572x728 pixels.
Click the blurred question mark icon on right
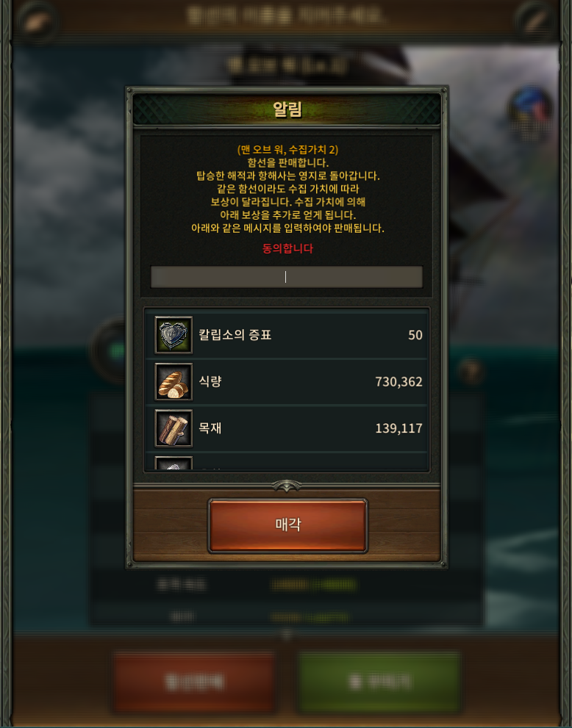pyautogui.click(x=471, y=371)
